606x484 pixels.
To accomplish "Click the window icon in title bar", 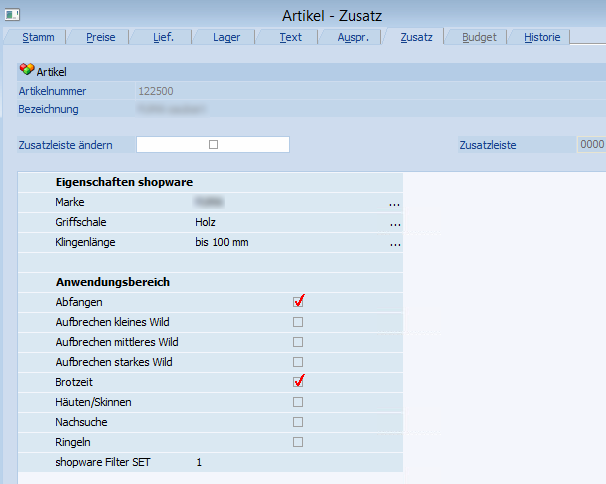I will coord(12,13).
